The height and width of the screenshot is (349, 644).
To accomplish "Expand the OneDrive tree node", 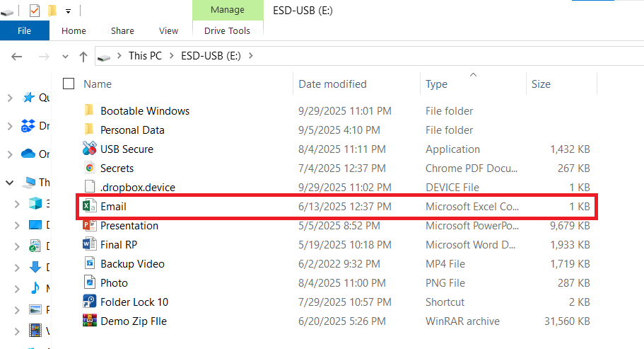I will [10, 154].
